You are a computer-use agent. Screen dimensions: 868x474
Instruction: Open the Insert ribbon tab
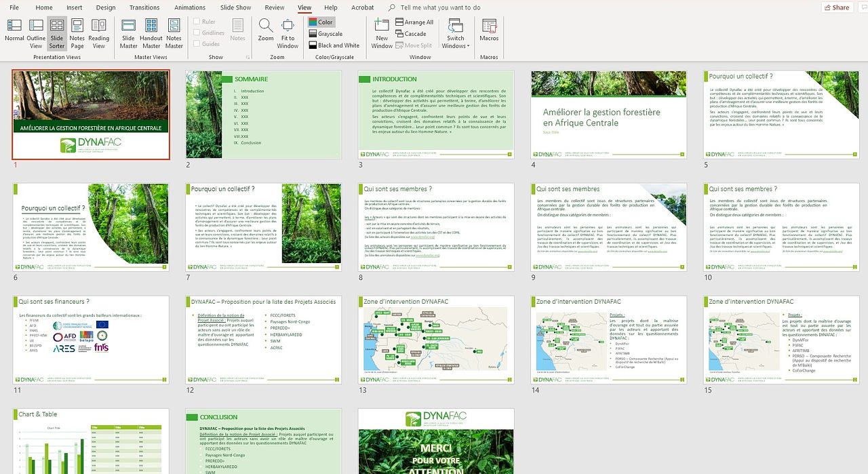tap(75, 7)
